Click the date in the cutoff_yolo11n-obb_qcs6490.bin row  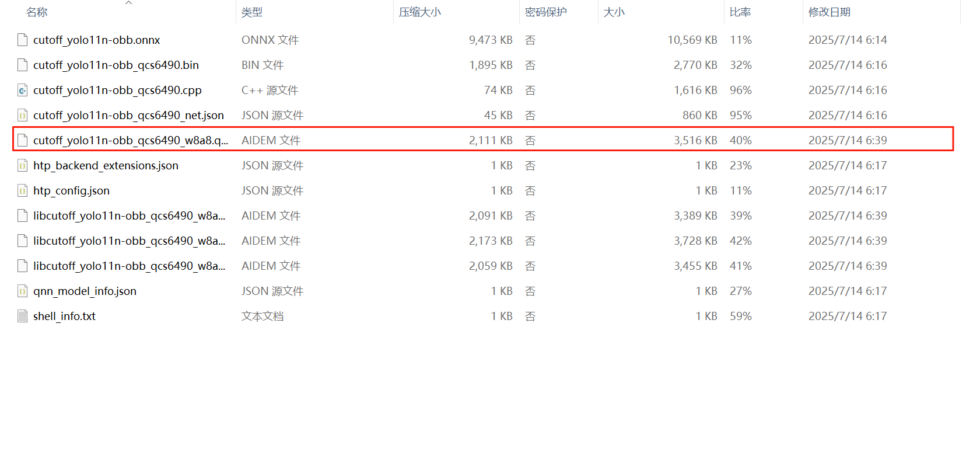click(x=848, y=65)
